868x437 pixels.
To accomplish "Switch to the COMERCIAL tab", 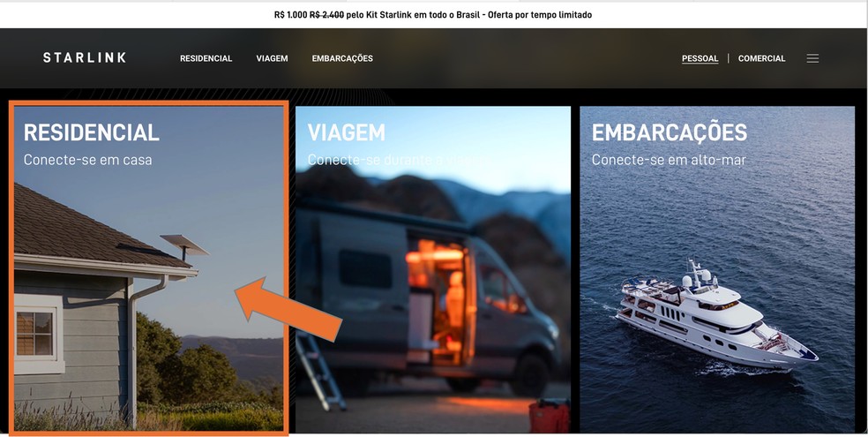I will (762, 58).
